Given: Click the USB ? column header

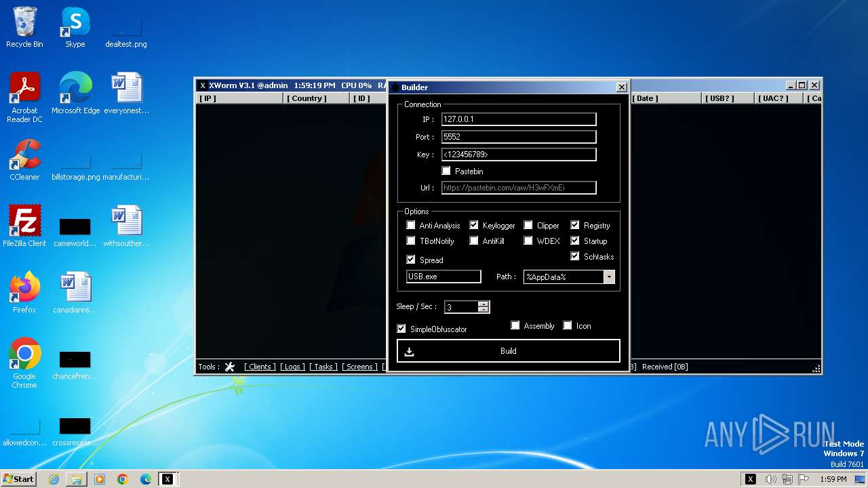Looking at the screenshot, I should [x=728, y=98].
